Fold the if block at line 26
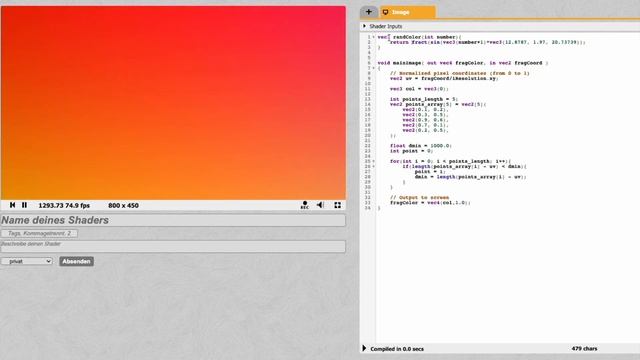The image size is (640, 360). 373,167
